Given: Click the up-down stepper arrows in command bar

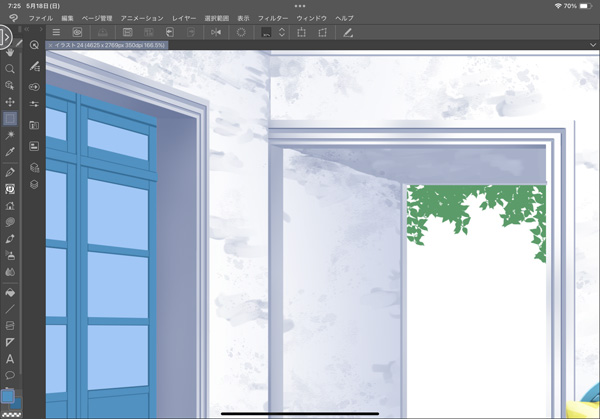Looking at the screenshot, I should point(282,33).
